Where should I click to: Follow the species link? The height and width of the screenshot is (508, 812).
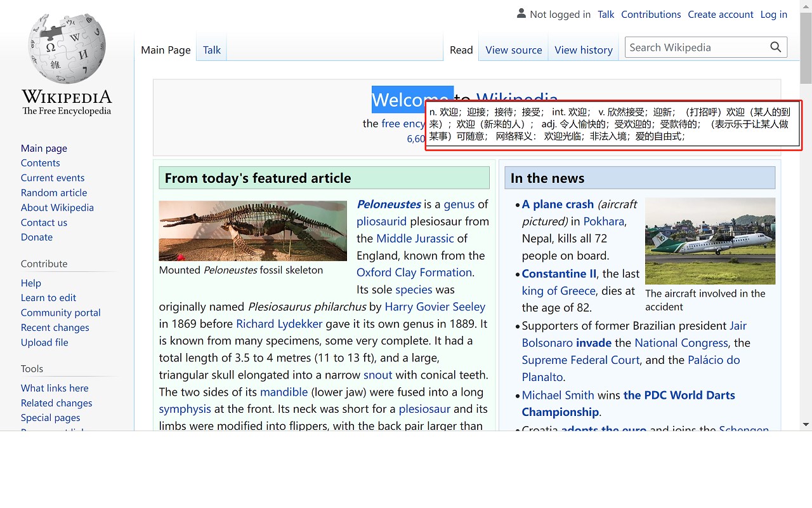(414, 289)
